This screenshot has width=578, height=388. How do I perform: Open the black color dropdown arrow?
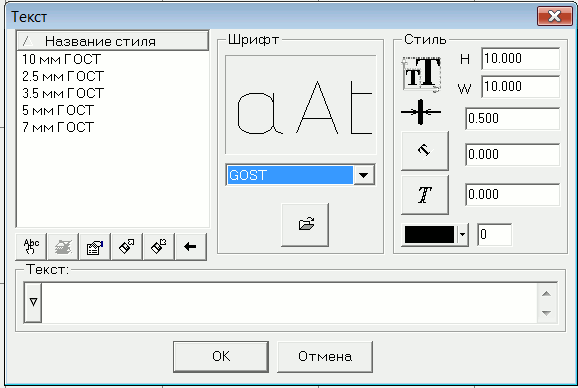tap(462, 234)
